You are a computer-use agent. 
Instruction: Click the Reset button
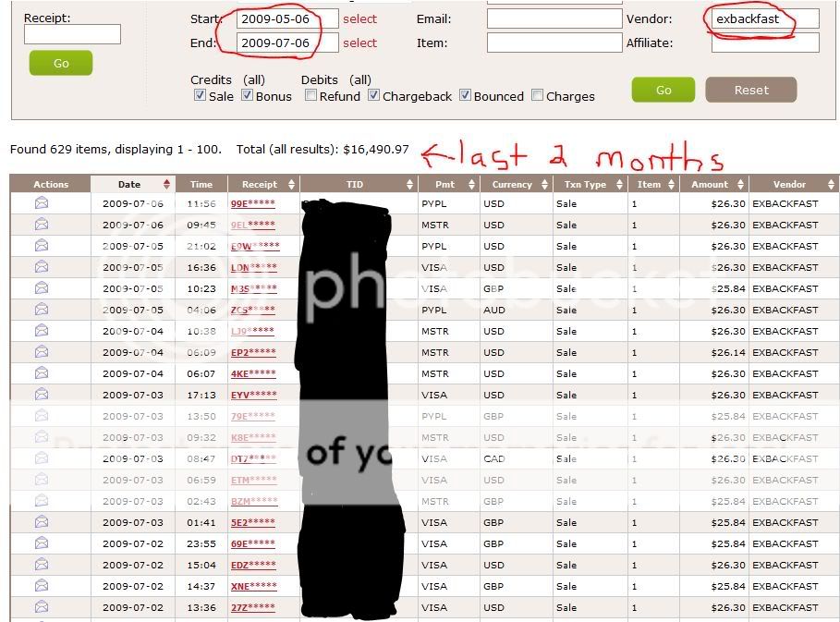tap(751, 90)
